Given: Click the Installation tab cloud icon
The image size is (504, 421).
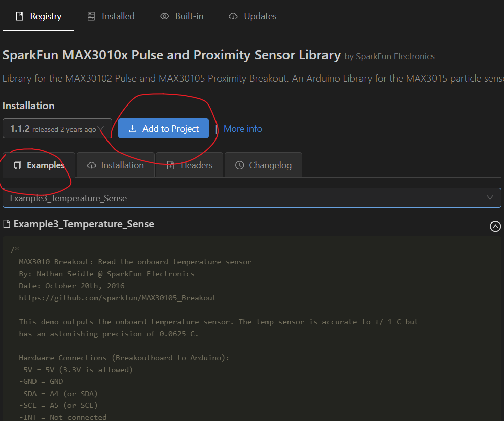Looking at the screenshot, I should (x=91, y=165).
